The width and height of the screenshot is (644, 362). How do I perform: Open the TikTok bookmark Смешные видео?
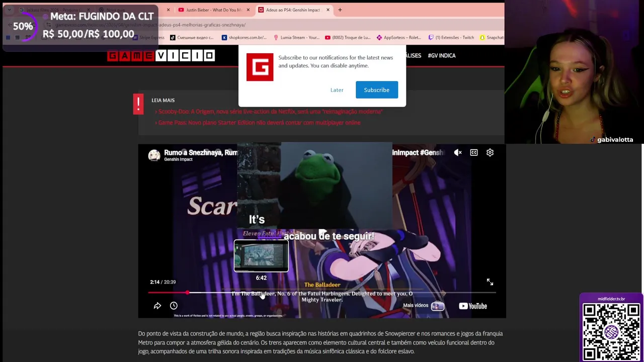pyautogui.click(x=192, y=38)
